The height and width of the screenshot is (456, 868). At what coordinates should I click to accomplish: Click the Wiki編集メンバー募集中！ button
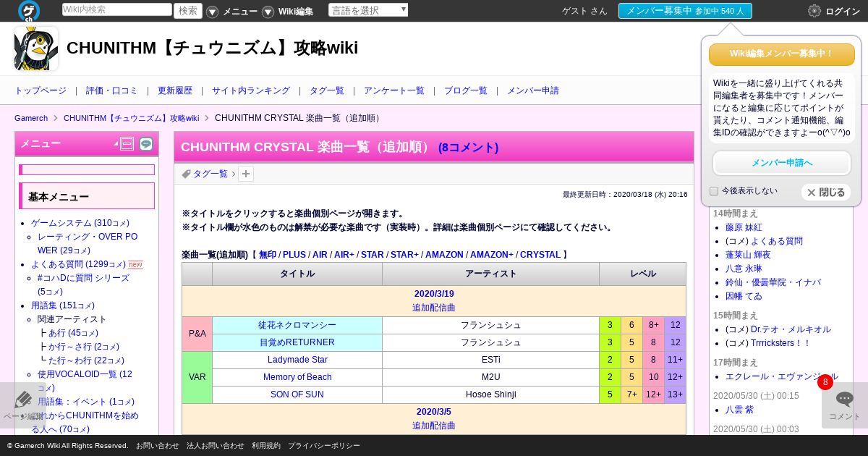[x=782, y=54]
